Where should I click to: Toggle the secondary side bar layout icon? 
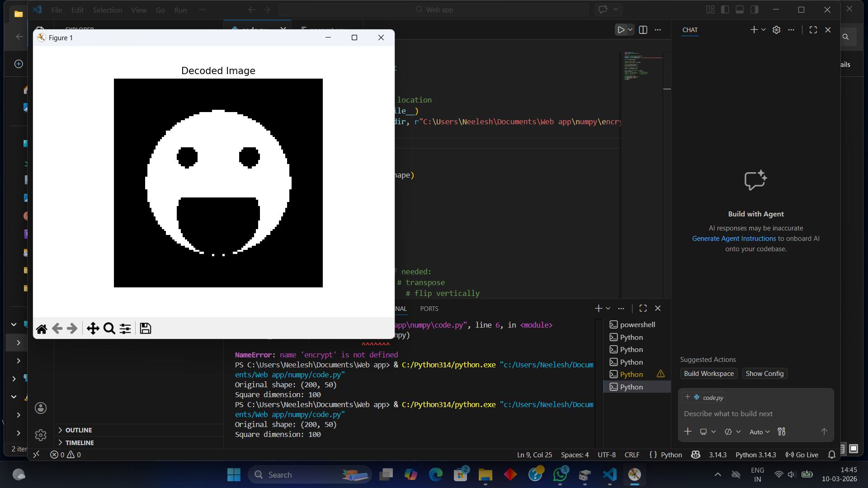(x=754, y=9)
